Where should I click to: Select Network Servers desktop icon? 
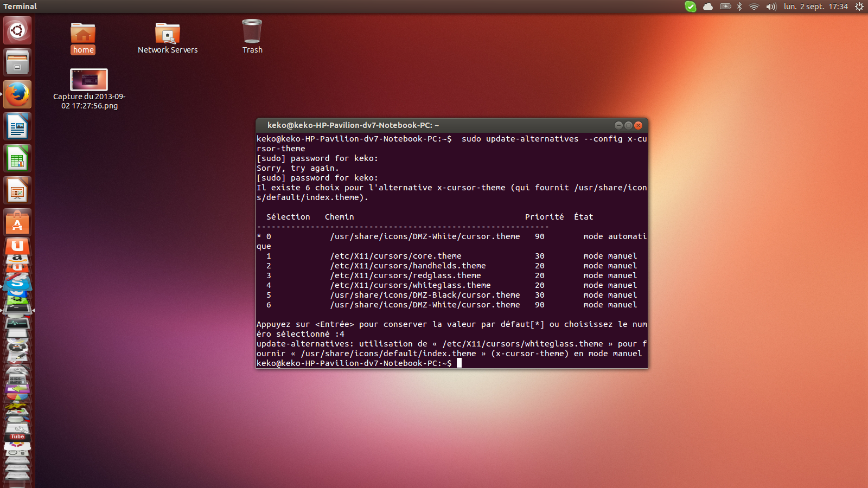click(168, 38)
